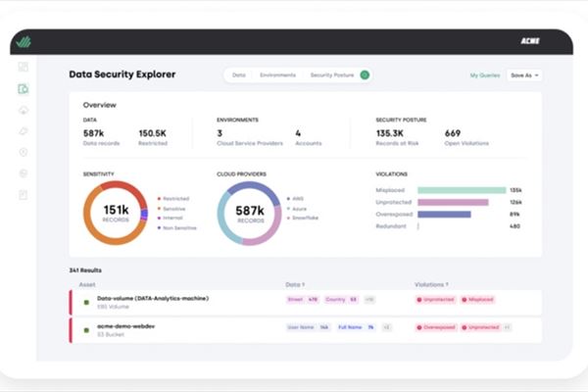This screenshot has width=588, height=392.
Task: Click Unprotected badge in acme-demo-webdev row
Action: [480, 327]
